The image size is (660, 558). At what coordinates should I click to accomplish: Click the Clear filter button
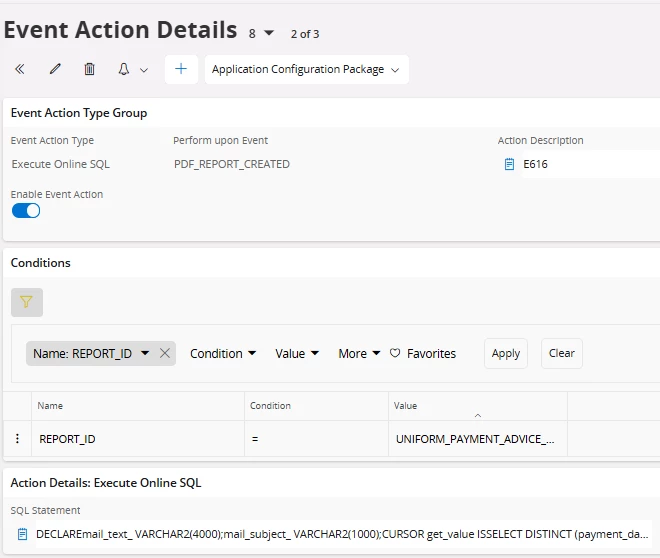tap(562, 354)
